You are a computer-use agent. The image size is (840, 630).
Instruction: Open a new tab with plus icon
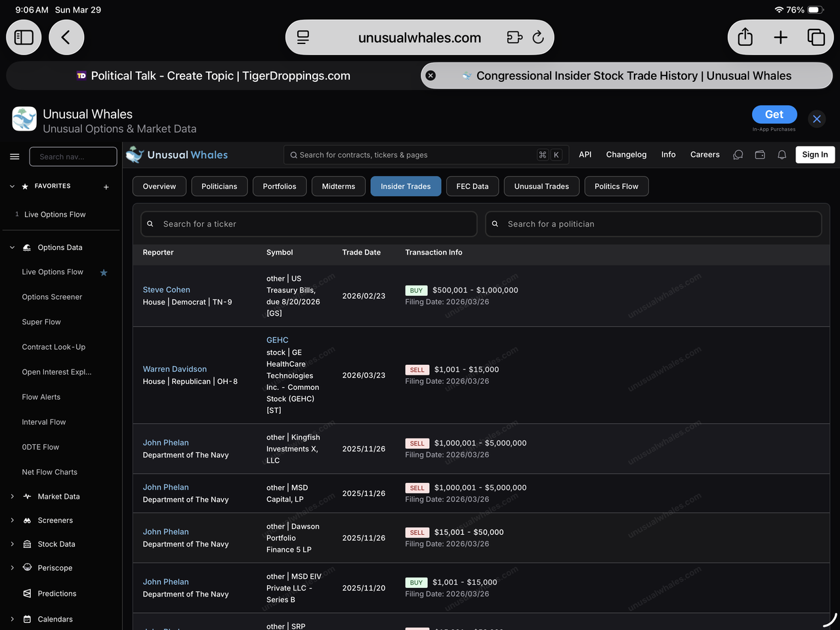point(780,37)
